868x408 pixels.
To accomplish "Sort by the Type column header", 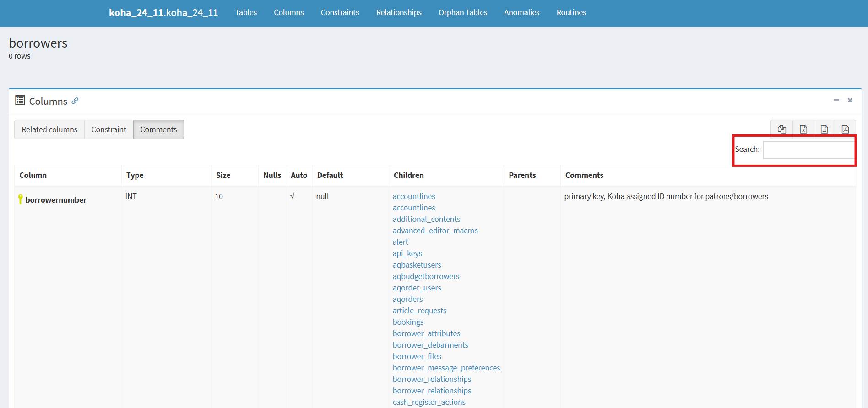I will (x=166, y=175).
